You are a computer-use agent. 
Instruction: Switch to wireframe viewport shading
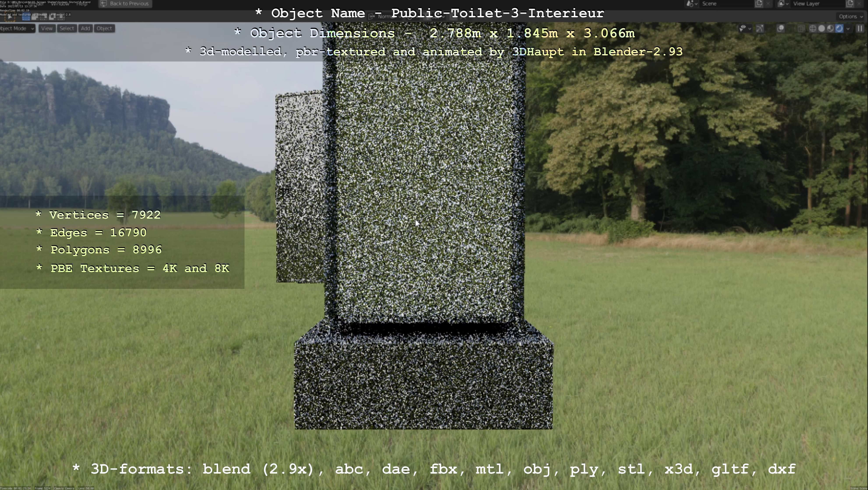click(812, 29)
